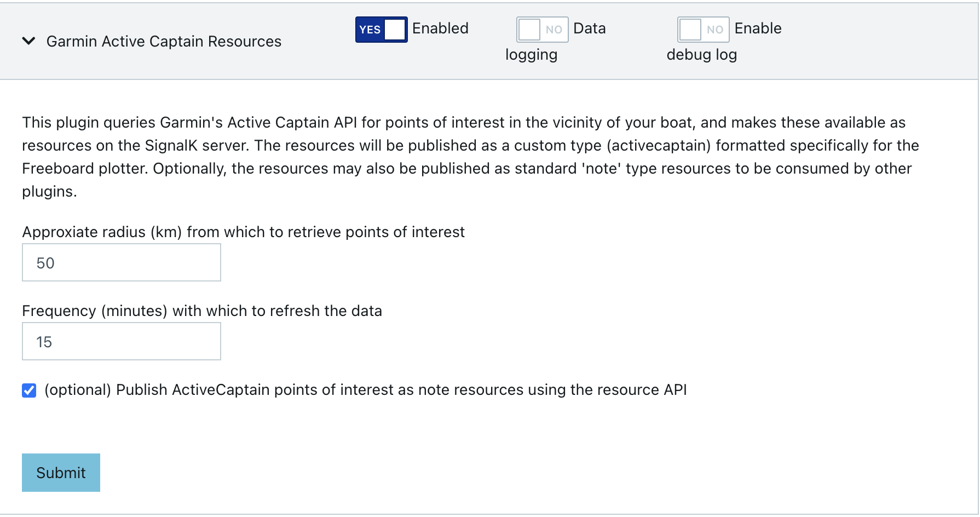Click the 'Approxiate radius (km)' field label

(243, 232)
